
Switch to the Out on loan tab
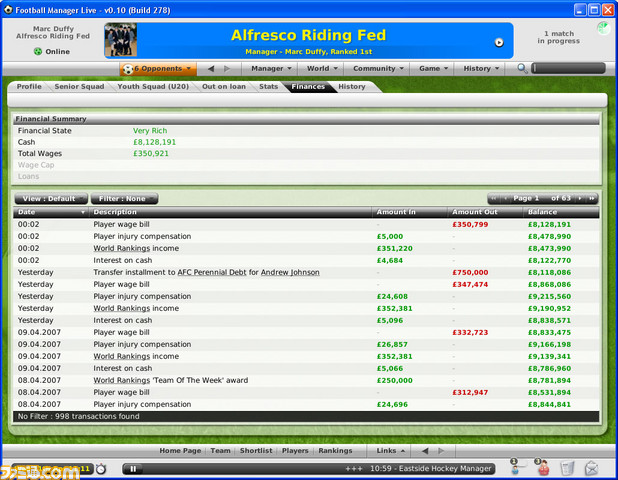(223, 87)
